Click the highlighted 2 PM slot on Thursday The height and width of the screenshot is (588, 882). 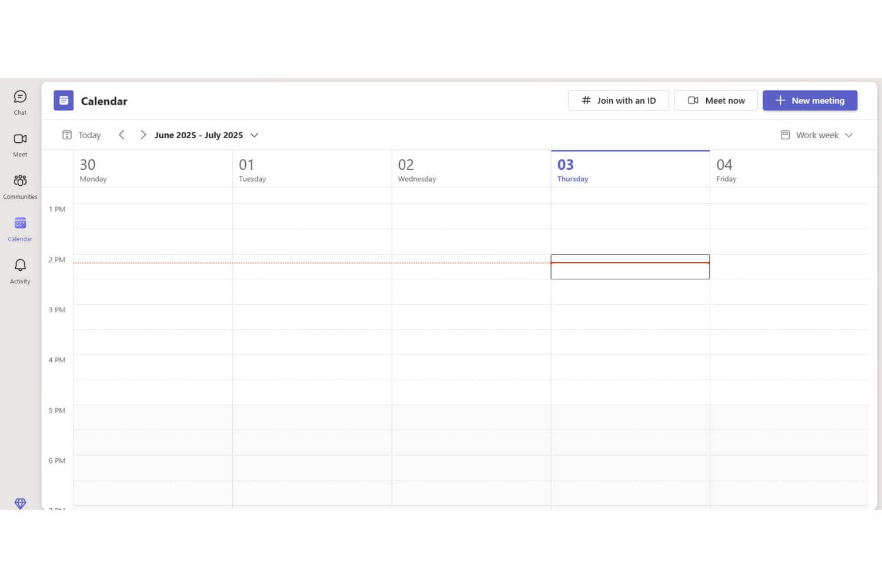click(x=630, y=267)
